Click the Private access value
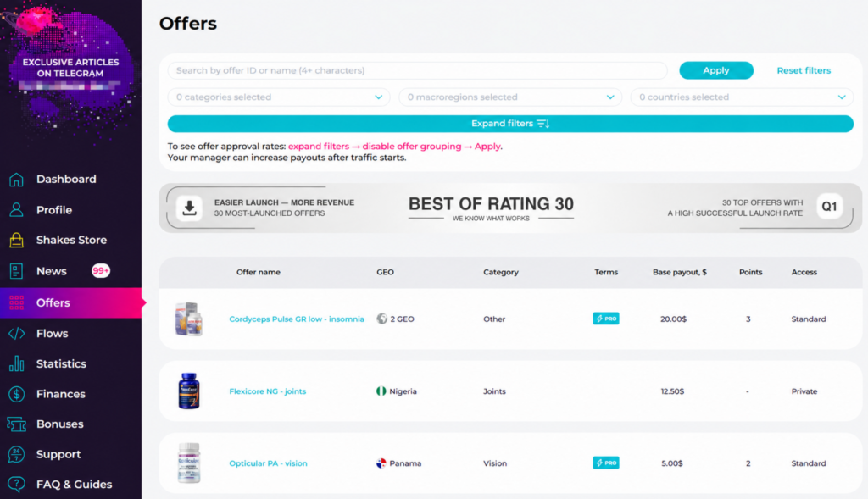The height and width of the screenshot is (499, 868). (804, 391)
